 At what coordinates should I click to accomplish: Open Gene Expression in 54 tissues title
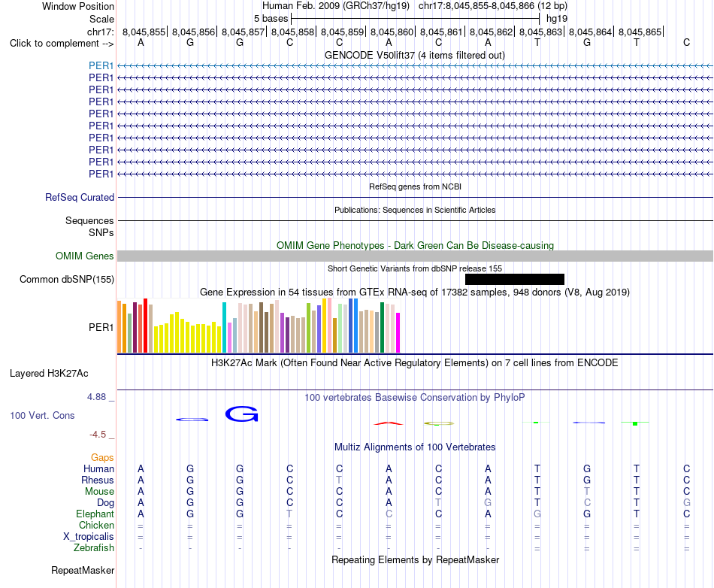click(x=414, y=292)
